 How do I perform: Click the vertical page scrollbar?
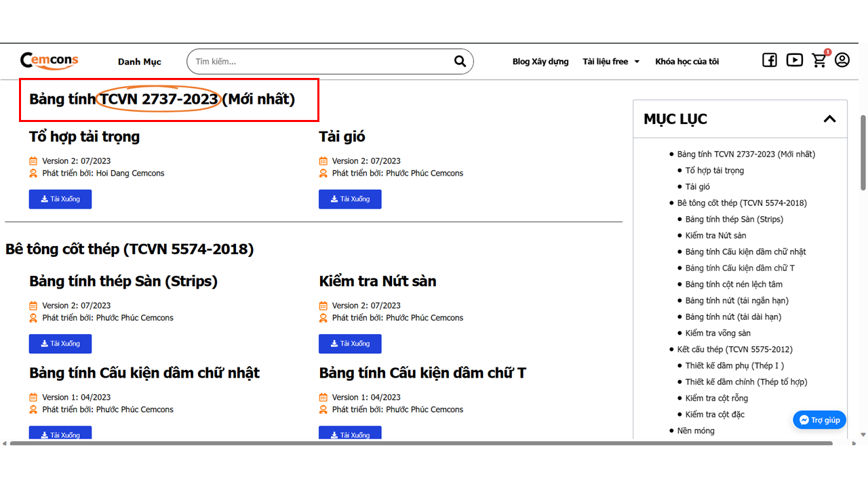863,152
